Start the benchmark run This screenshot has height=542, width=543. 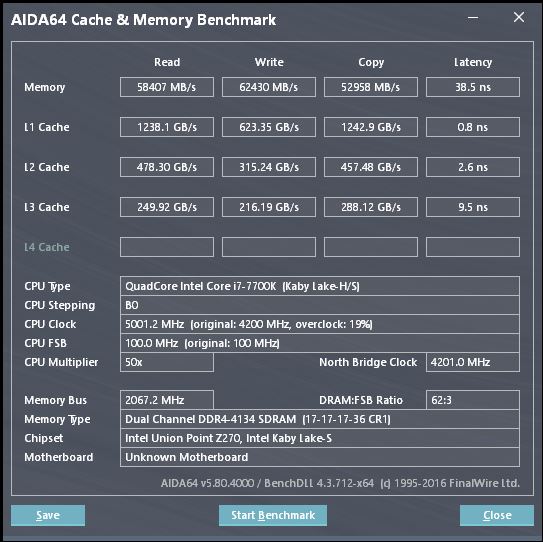click(x=273, y=515)
